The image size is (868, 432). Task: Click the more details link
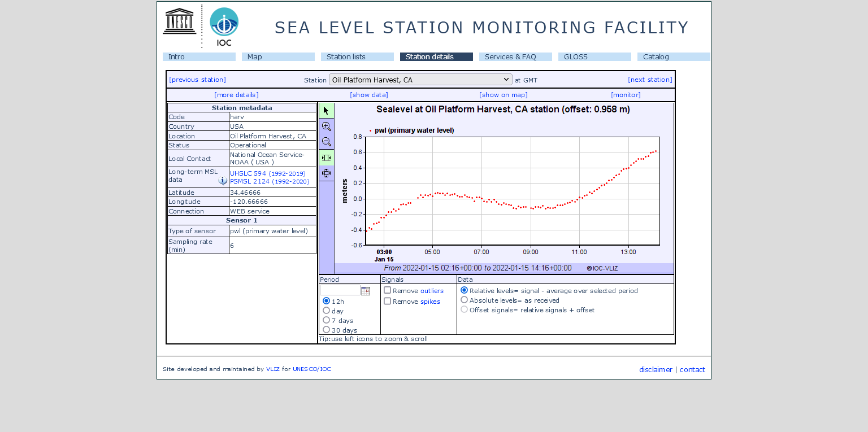(236, 95)
